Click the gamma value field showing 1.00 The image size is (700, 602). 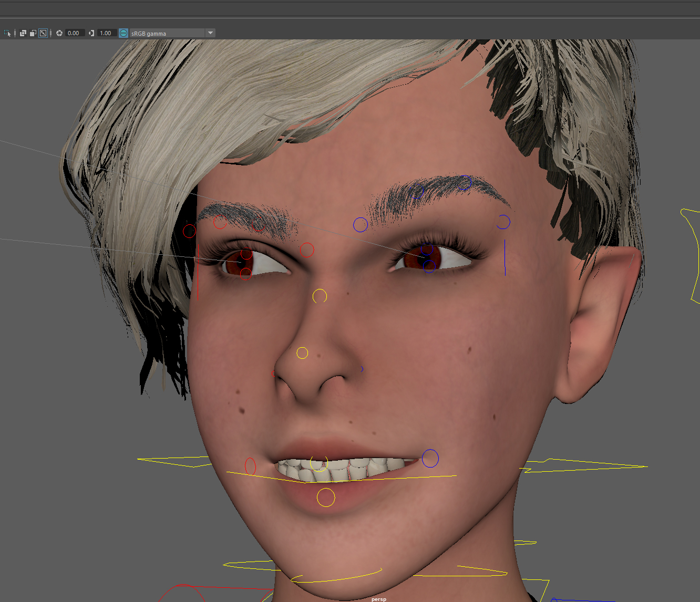[x=106, y=33]
